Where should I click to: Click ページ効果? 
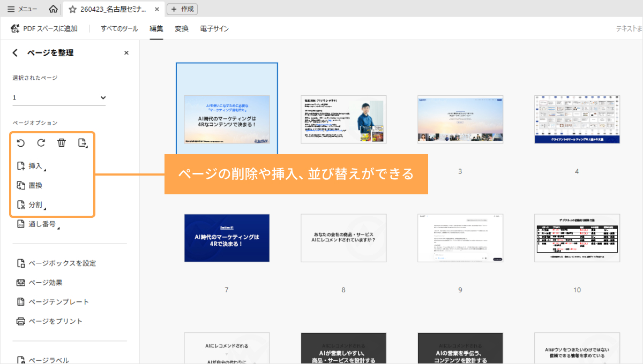pos(40,282)
